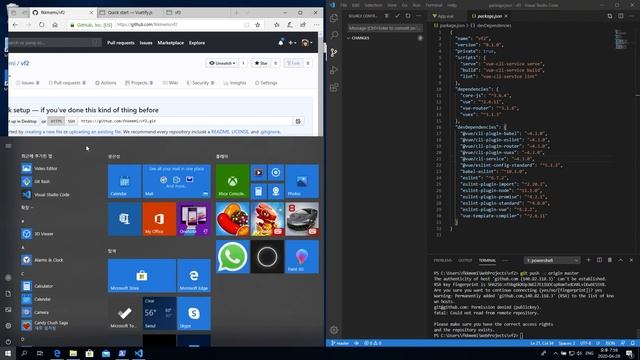Open the Paint 3D tile
640x360 pixels.
coord(302,257)
